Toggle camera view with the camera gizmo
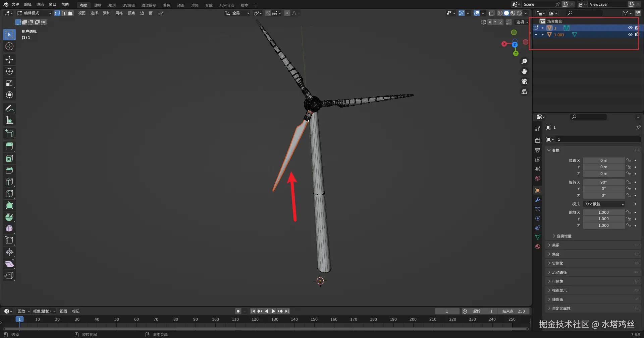The image size is (644, 338). pos(524,81)
